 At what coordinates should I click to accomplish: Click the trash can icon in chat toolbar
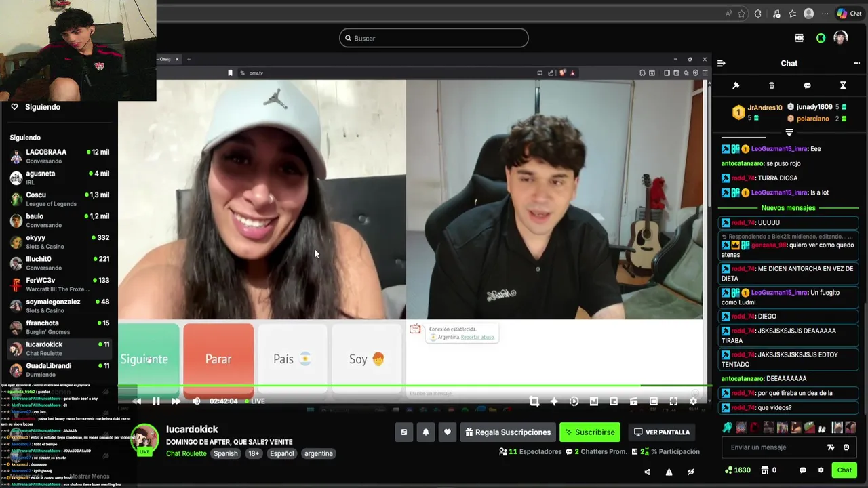coord(772,85)
